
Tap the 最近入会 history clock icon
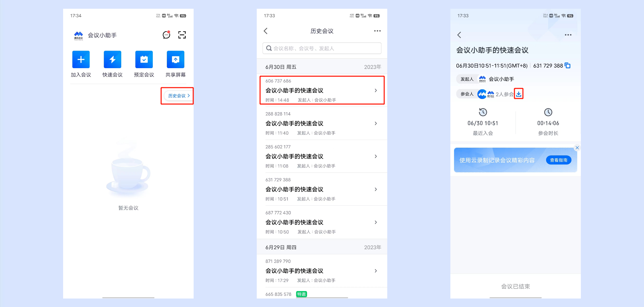click(x=483, y=112)
